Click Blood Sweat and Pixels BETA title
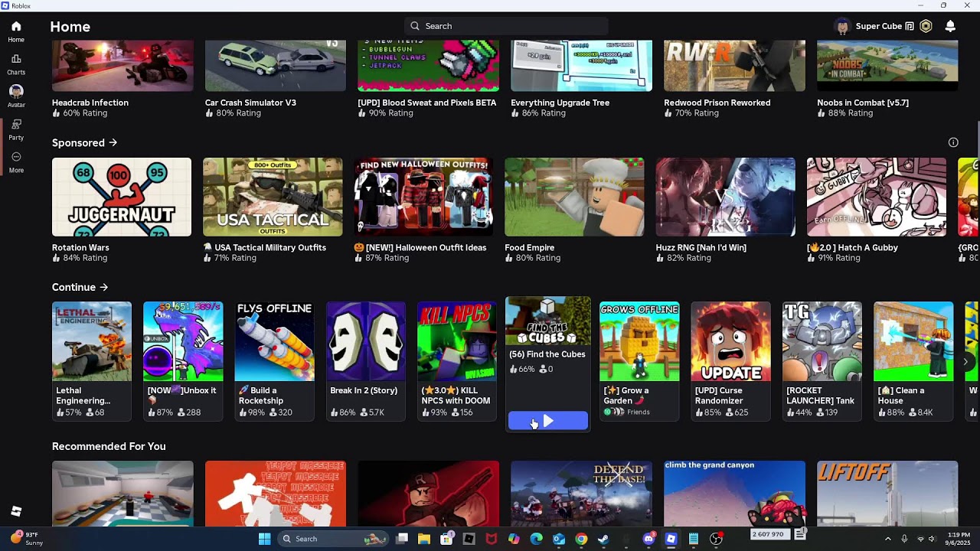 coord(427,103)
